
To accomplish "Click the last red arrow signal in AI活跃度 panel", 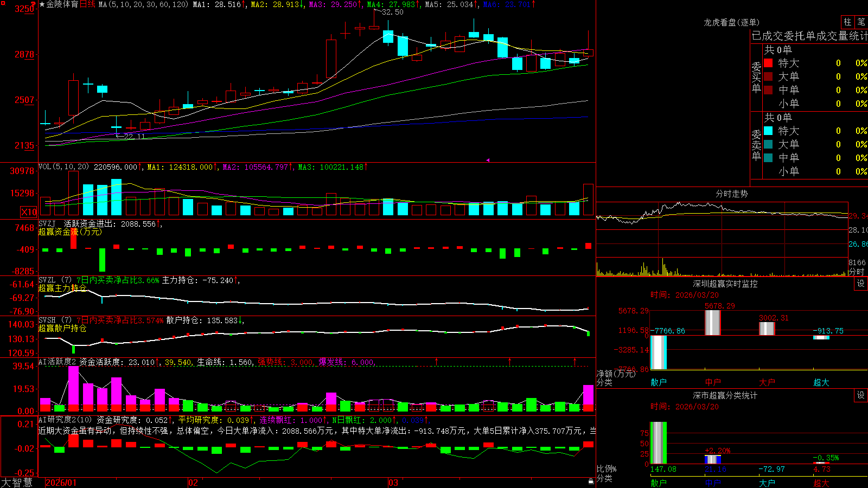I will [575, 361].
